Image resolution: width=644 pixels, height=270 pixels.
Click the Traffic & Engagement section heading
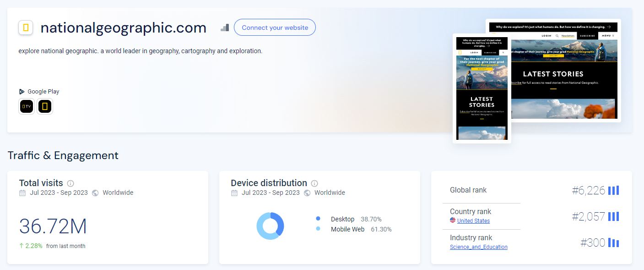click(x=63, y=155)
